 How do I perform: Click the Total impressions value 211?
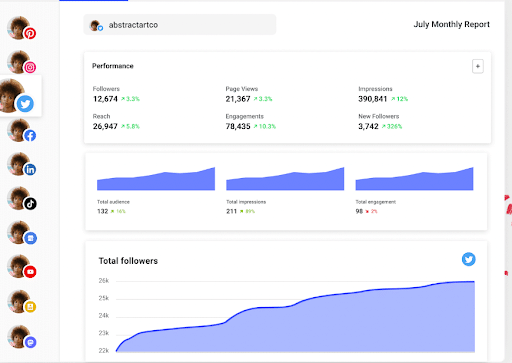pyautogui.click(x=231, y=211)
